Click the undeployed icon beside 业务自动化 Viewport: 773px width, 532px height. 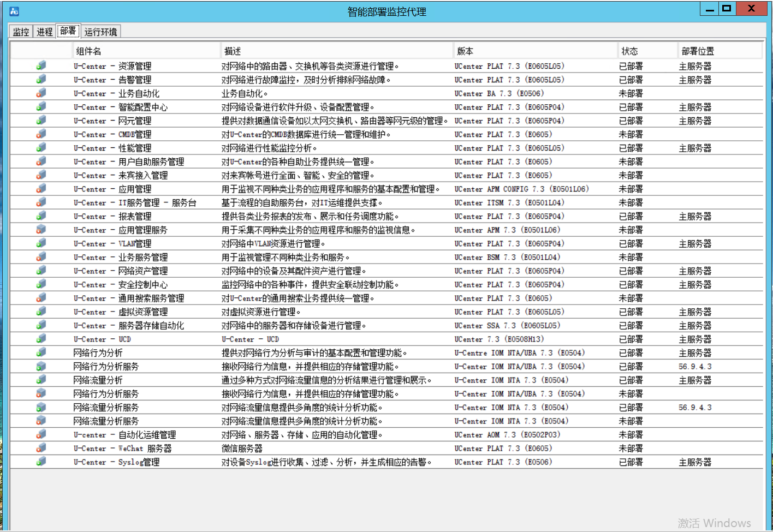[x=41, y=93]
